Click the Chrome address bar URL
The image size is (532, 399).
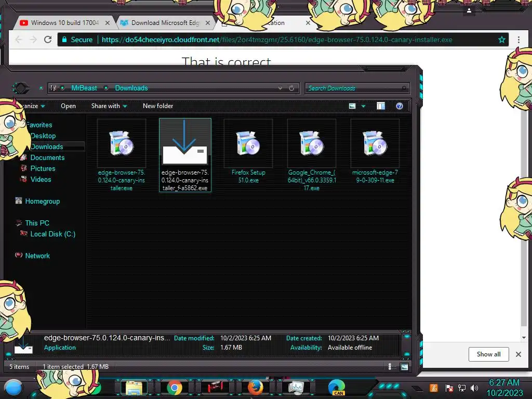click(277, 39)
